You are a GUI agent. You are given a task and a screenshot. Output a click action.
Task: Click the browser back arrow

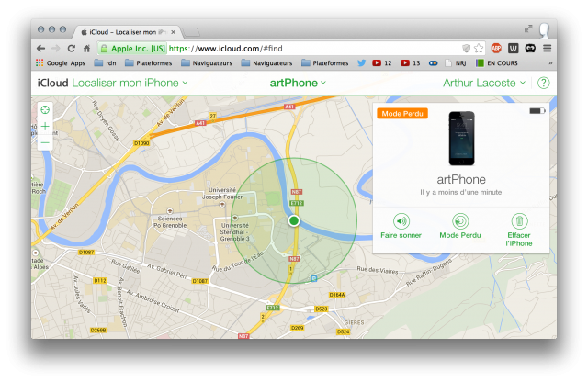tap(40, 49)
